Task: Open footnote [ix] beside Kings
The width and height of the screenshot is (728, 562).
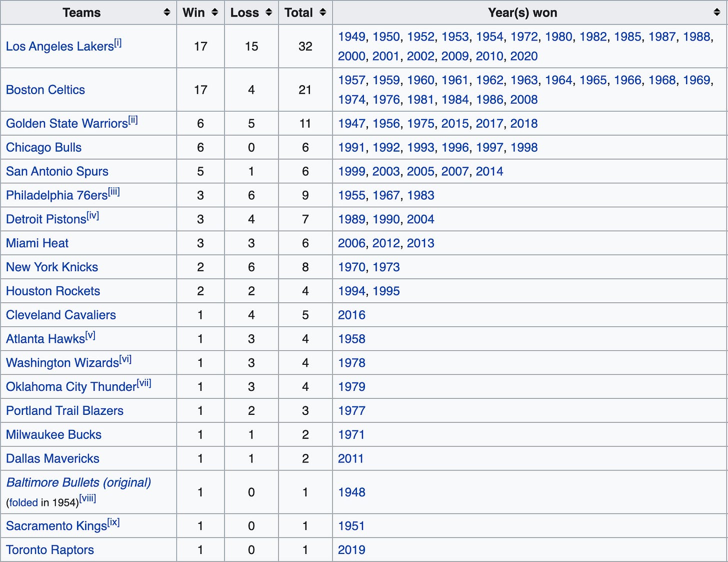Action: 114,522
